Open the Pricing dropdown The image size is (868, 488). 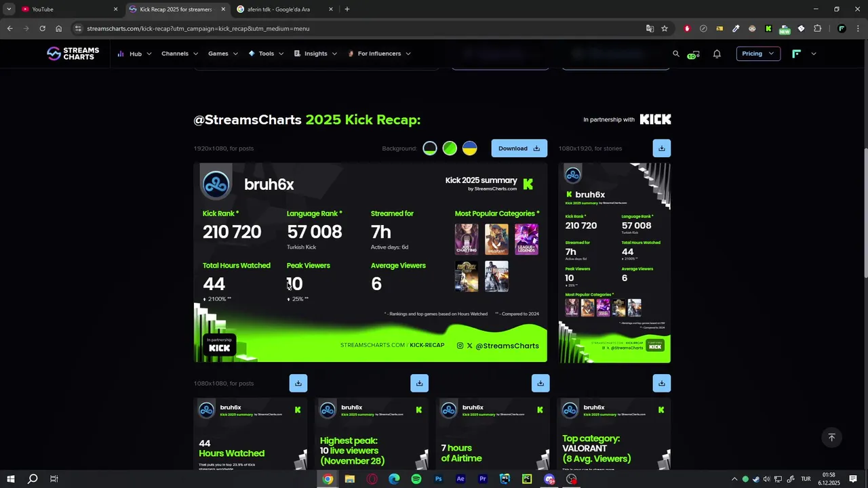757,54
